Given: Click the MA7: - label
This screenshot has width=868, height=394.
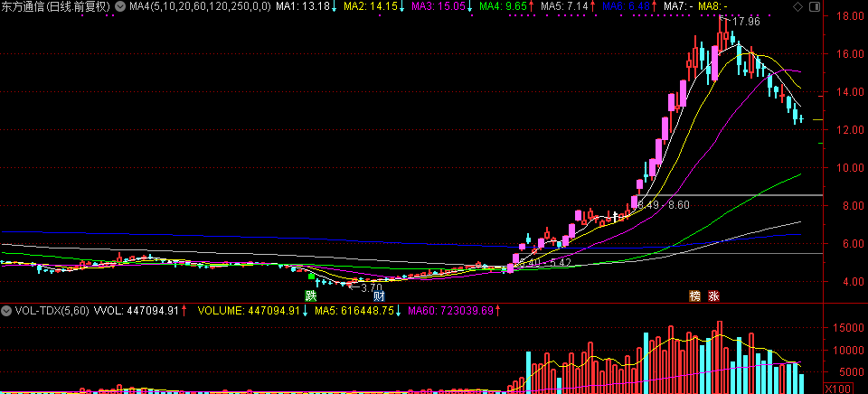Looking at the screenshot, I should pyautogui.click(x=678, y=6).
